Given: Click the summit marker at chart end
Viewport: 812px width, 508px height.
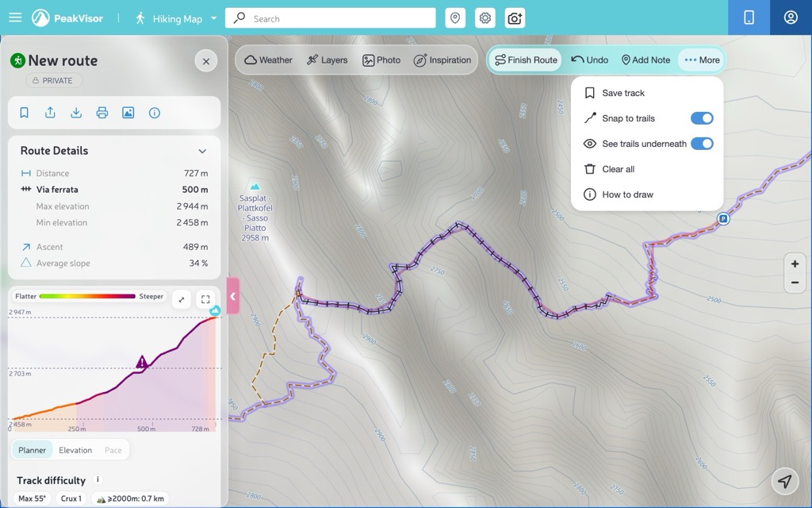Looking at the screenshot, I should pos(215,310).
